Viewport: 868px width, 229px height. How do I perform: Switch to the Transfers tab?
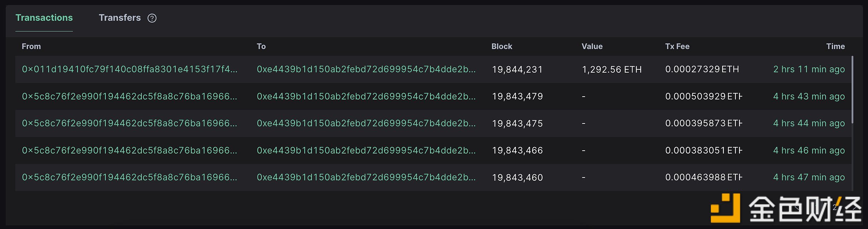pyautogui.click(x=120, y=18)
